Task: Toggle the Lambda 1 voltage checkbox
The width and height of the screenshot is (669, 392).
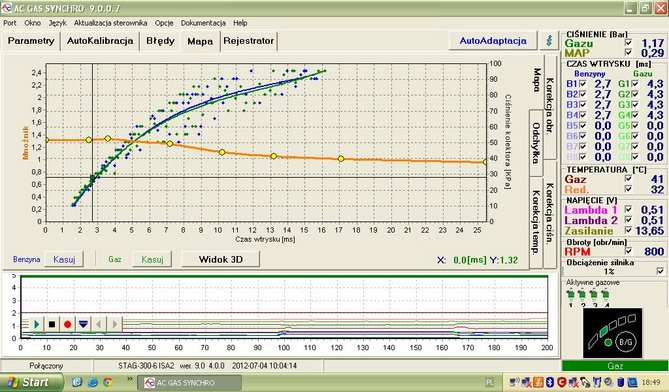Action: coord(628,209)
